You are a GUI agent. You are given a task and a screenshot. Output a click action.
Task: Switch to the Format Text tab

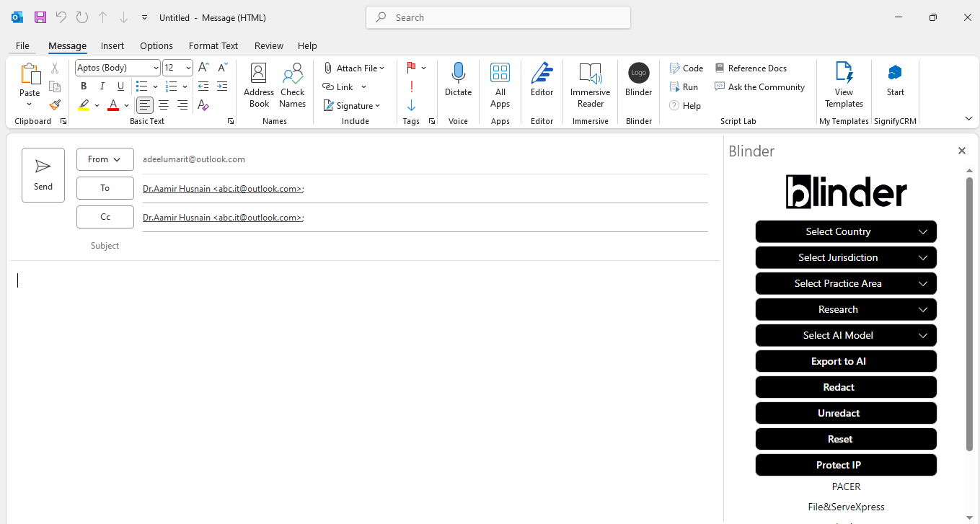(x=213, y=45)
